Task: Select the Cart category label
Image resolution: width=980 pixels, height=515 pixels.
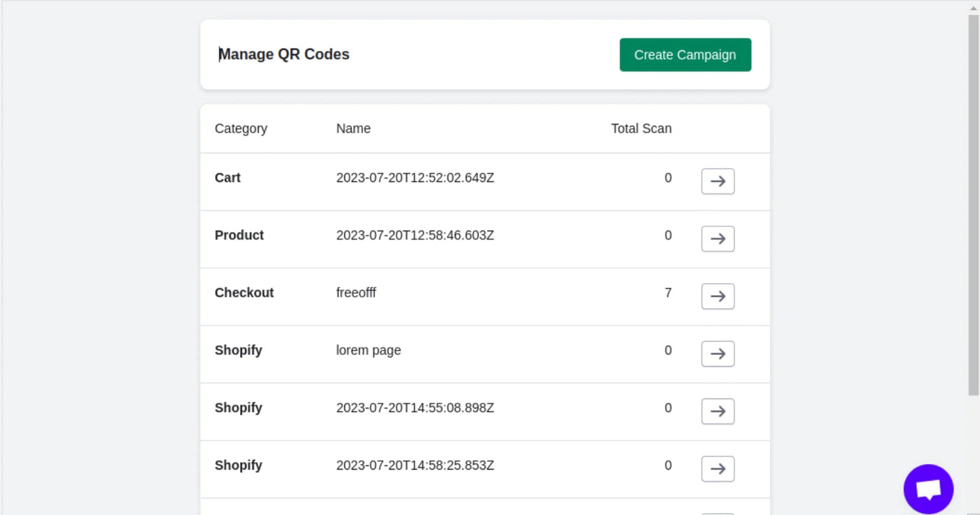Action: click(x=228, y=178)
